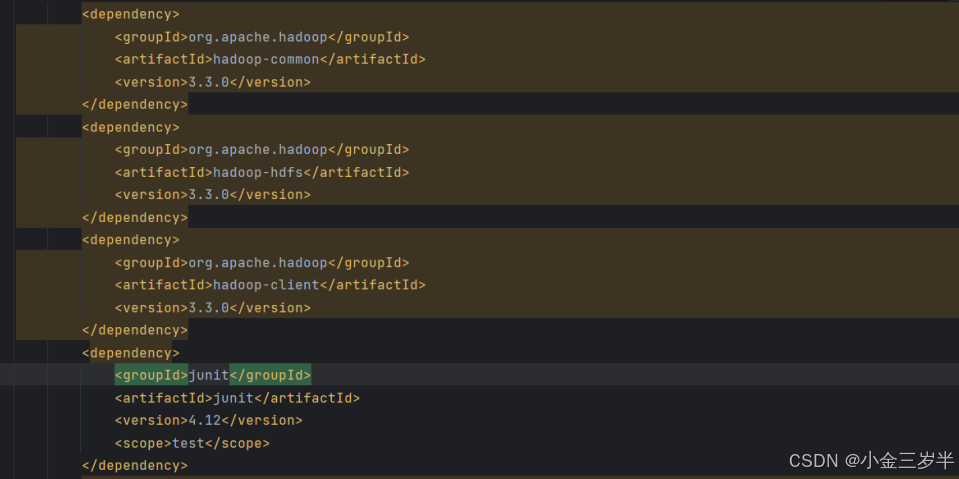Viewport: 959px width, 479px height.
Task: Click the closing dependency tag after hadoop-hdfs version
Action: tap(135, 217)
